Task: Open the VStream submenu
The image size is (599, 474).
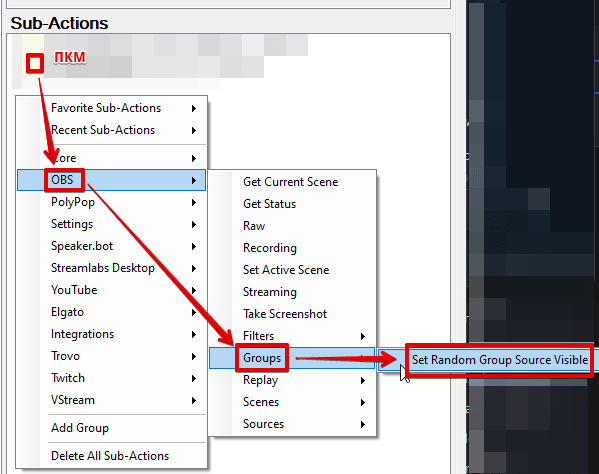Action: 111,400
